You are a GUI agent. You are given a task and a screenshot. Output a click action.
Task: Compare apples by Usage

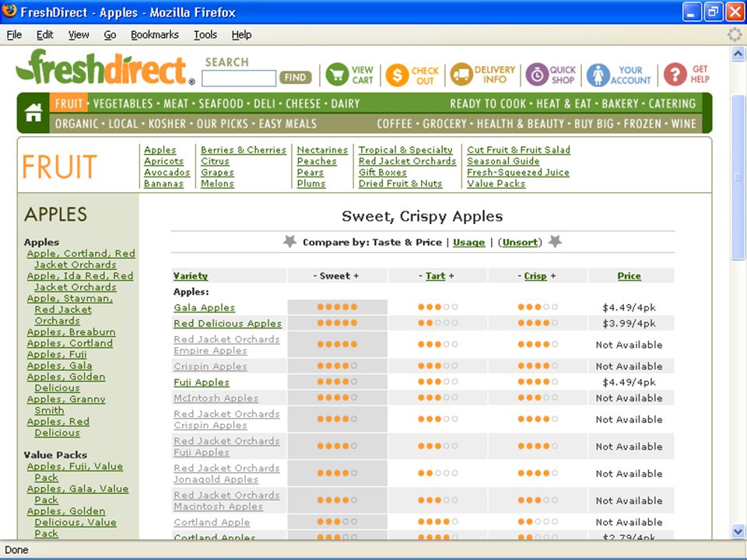tap(468, 243)
